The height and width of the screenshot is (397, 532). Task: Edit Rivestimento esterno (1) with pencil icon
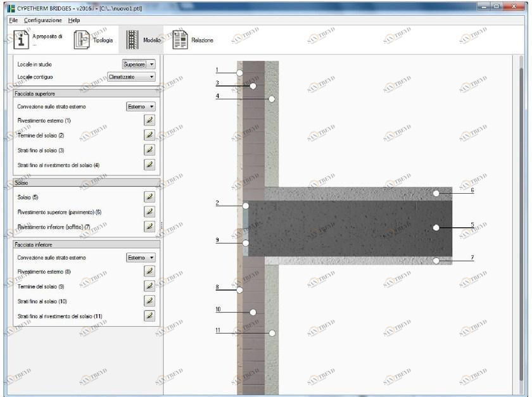click(149, 119)
